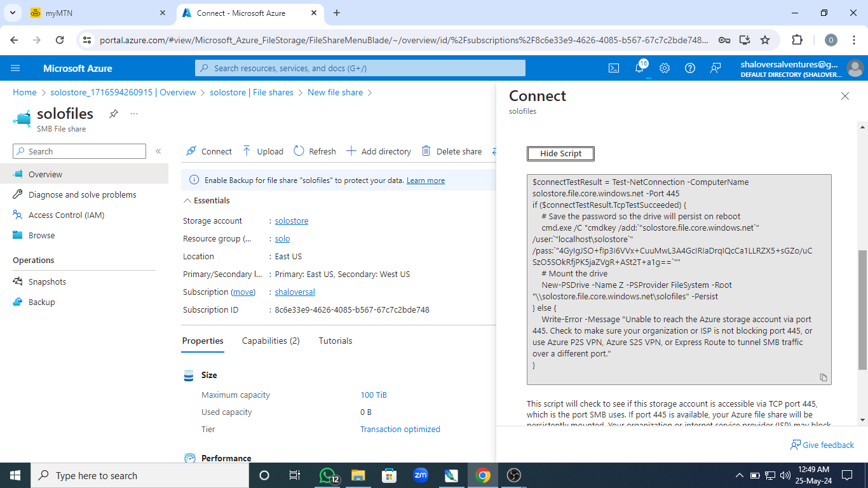Open the Azure portal hamburger menu
868x488 pixels.
[x=16, y=68]
